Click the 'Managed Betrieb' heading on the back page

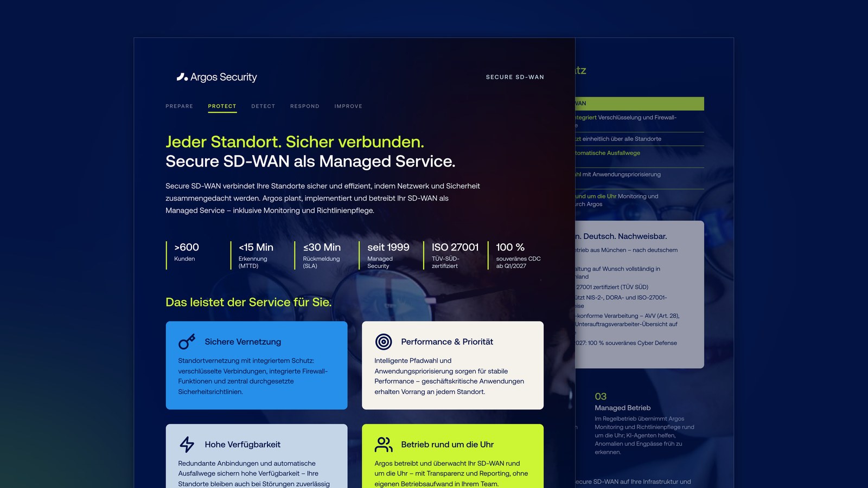click(x=623, y=408)
